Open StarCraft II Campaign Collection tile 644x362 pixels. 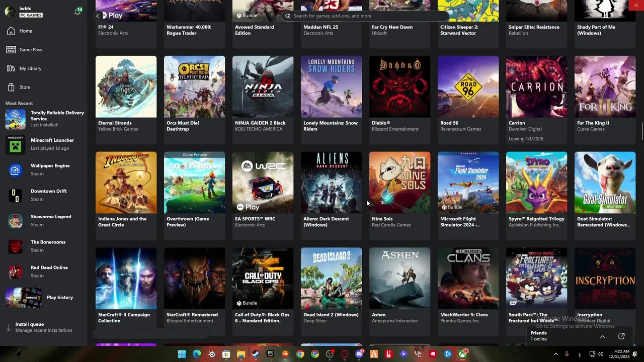point(126,291)
